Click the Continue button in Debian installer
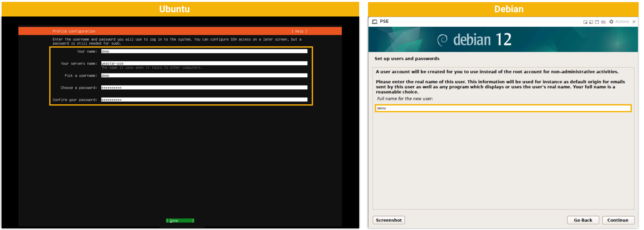 (x=618, y=220)
